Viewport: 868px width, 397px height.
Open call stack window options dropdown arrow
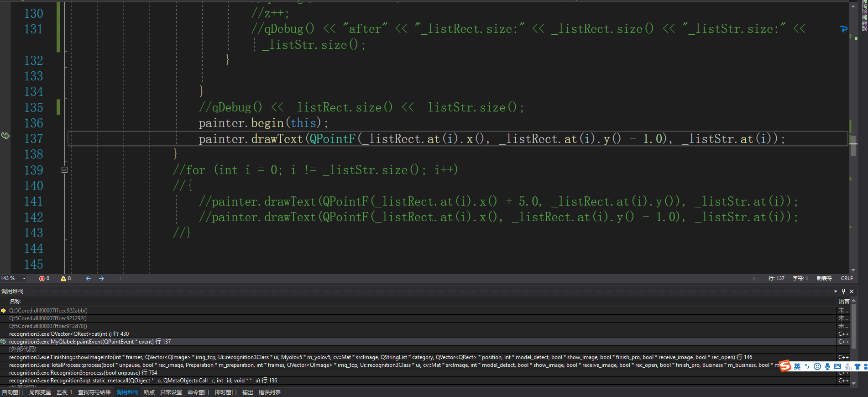point(836,291)
